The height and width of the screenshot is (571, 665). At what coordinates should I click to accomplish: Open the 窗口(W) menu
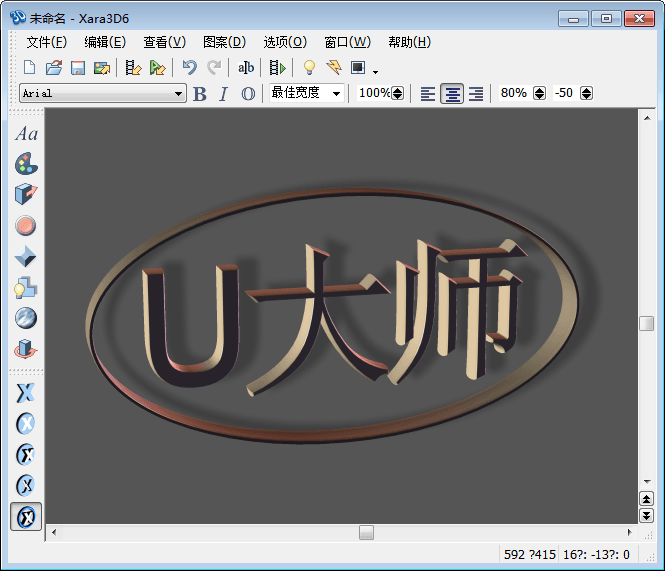click(x=347, y=42)
